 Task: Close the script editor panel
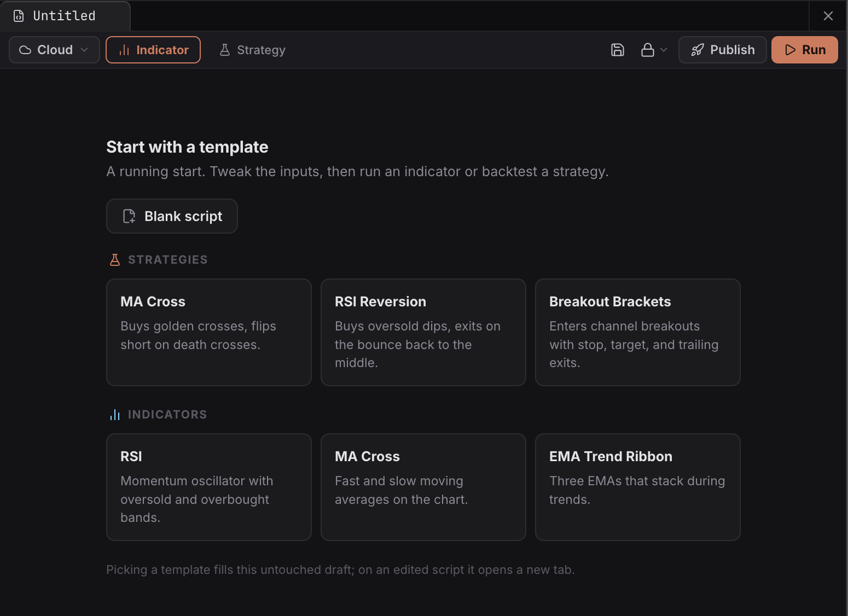828,16
